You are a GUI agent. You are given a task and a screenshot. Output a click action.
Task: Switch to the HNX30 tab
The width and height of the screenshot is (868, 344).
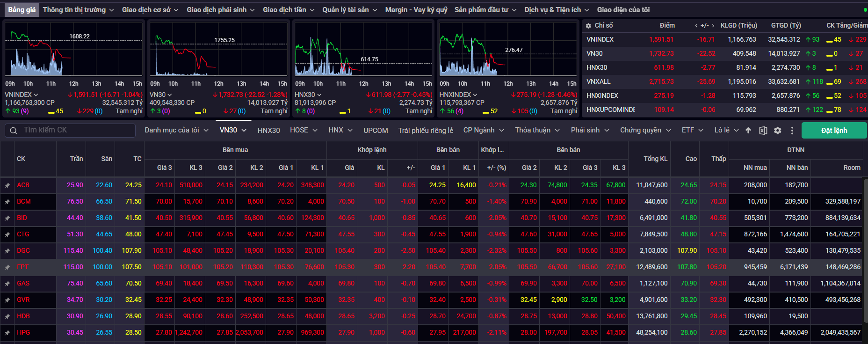click(x=268, y=131)
